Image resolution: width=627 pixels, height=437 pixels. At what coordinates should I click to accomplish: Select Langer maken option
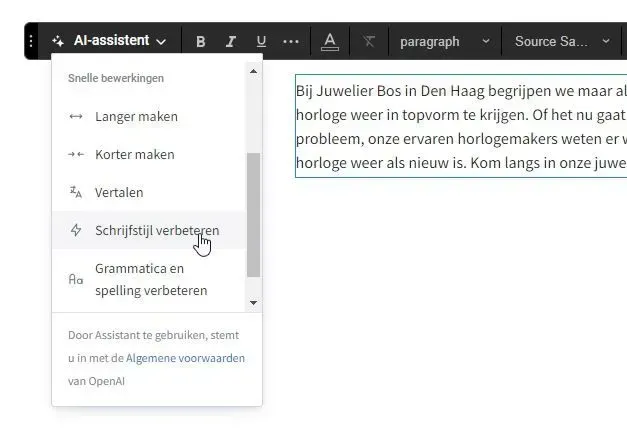coord(149,116)
